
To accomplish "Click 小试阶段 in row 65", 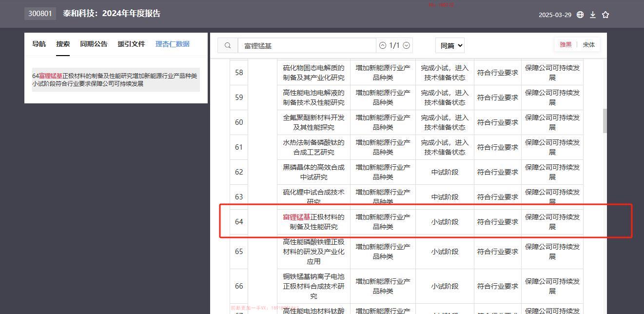I will tap(445, 251).
